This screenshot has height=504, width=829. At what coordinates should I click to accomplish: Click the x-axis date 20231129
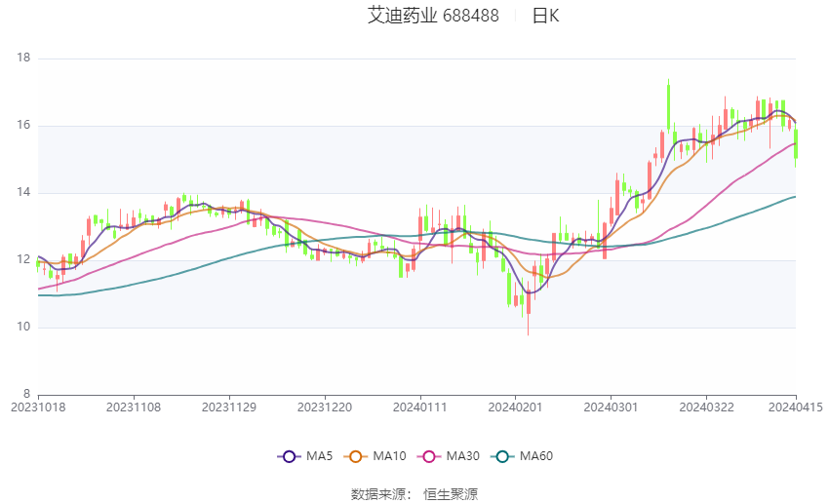tap(229, 407)
